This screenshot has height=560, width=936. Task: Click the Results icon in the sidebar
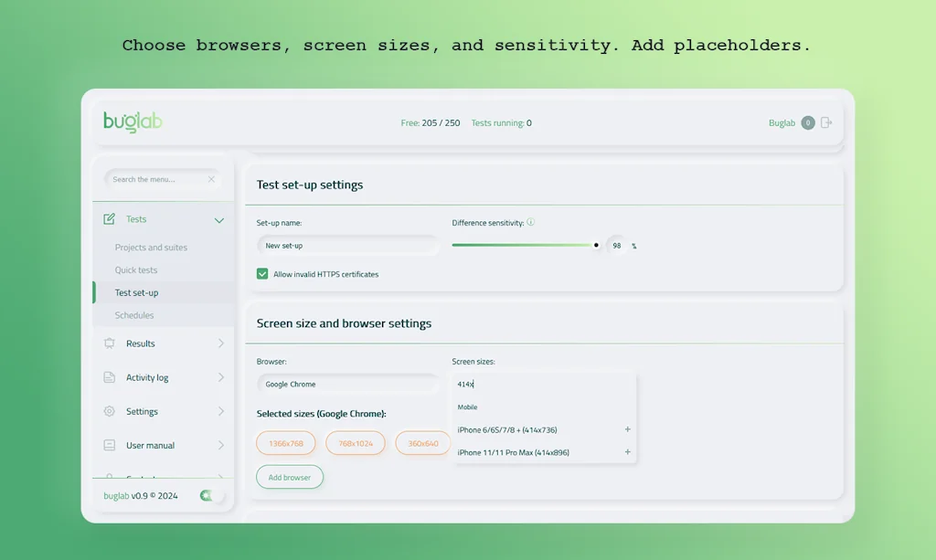tap(110, 343)
